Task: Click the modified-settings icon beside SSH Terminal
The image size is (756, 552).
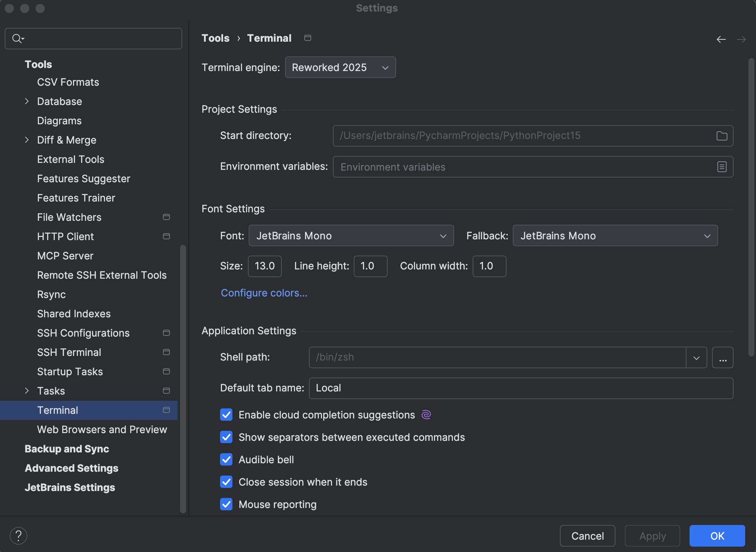Action: [x=166, y=352]
